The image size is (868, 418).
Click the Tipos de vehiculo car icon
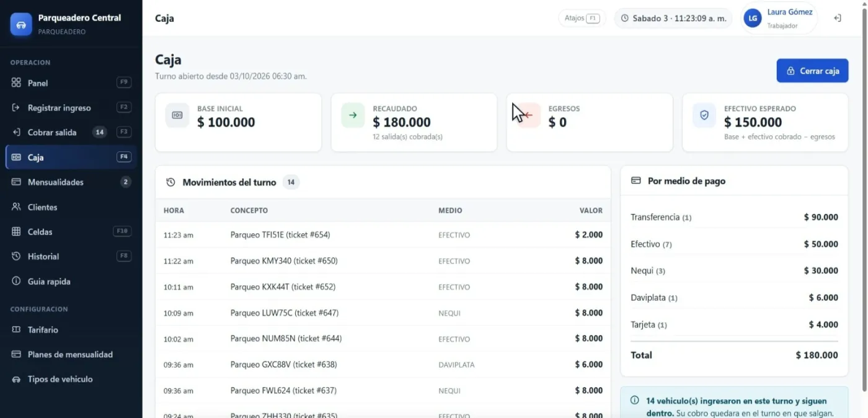coord(16,380)
